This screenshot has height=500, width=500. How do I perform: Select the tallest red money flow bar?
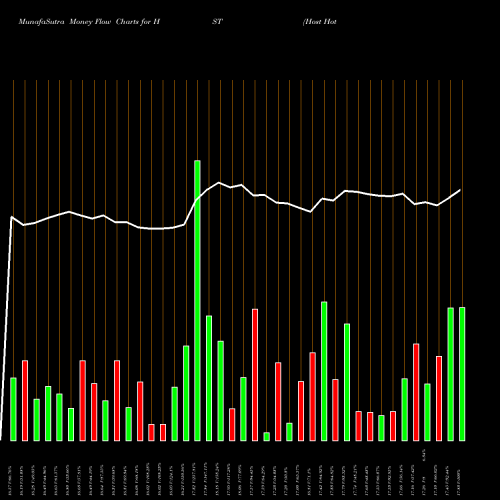[255, 375]
